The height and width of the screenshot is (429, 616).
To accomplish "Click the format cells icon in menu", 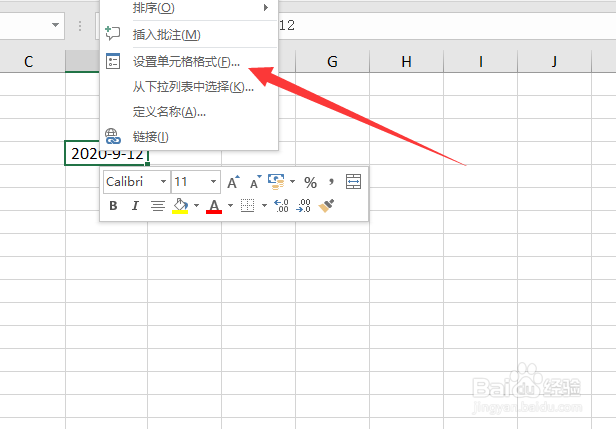I will coord(113,61).
